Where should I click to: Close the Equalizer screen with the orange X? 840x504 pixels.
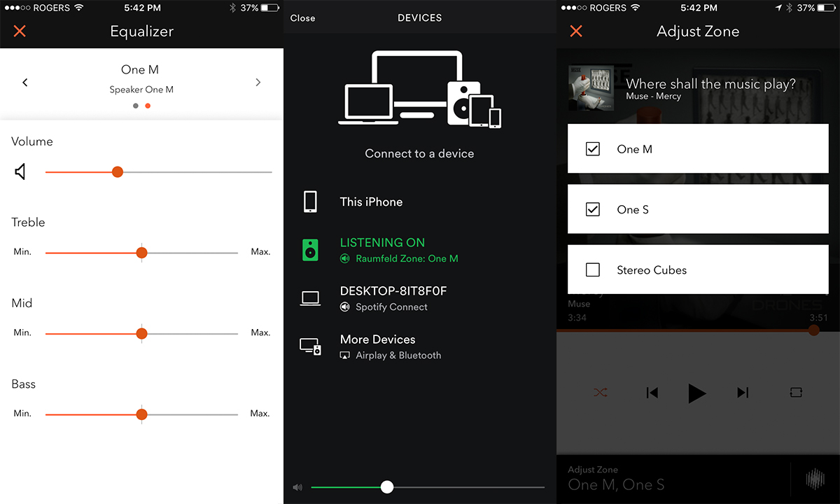(20, 31)
